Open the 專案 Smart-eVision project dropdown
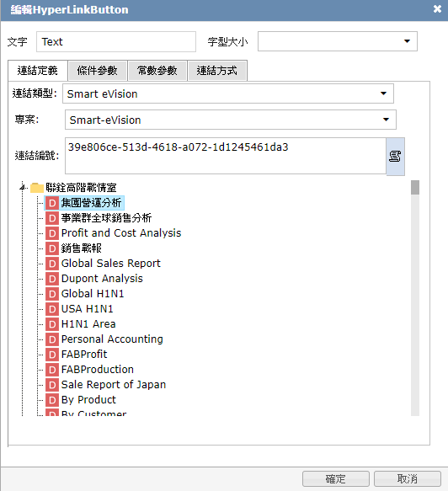The width and height of the screenshot is (448, 491). click(231, 120)
